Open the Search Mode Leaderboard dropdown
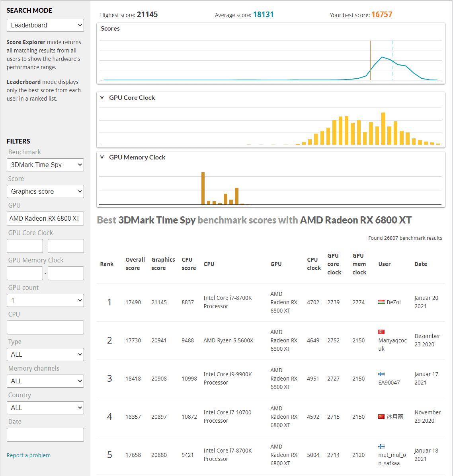The height and width of the screenshot is (476, 453). pos(45,25)
